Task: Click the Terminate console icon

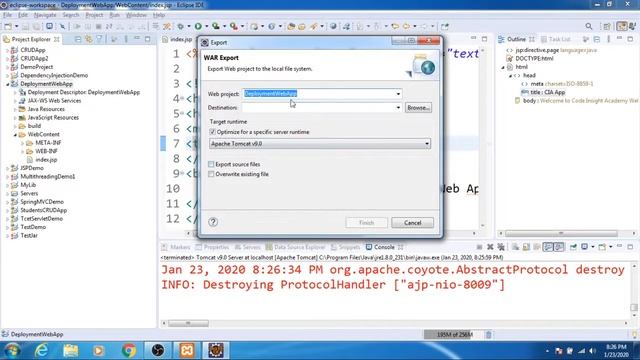Action: tap(479, 247)
